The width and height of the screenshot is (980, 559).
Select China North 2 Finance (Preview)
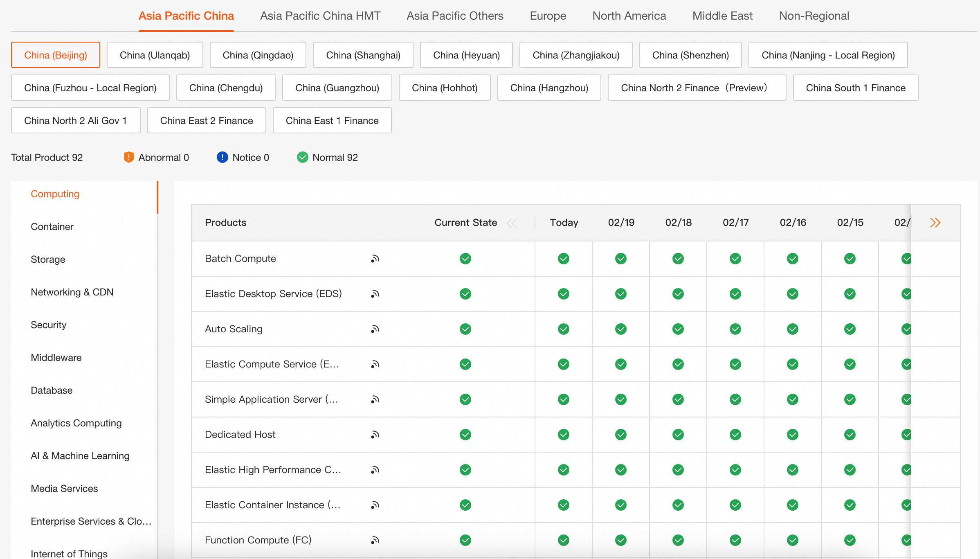click(x=697, y=88)
